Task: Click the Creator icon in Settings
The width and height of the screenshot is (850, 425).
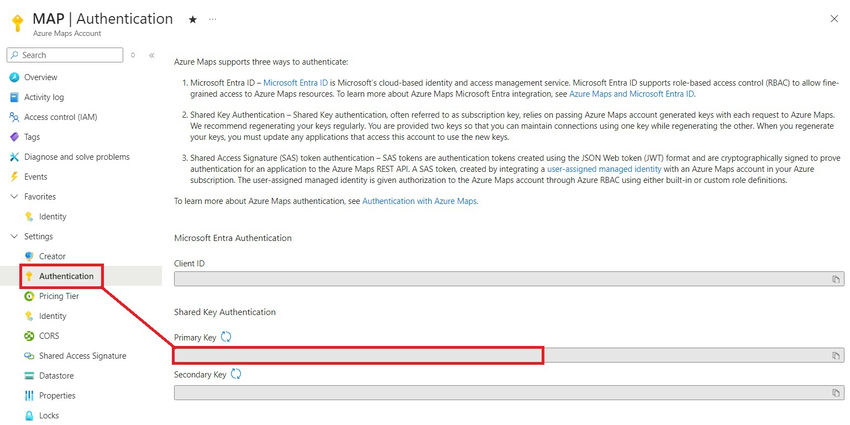Action: coord(29,256)
